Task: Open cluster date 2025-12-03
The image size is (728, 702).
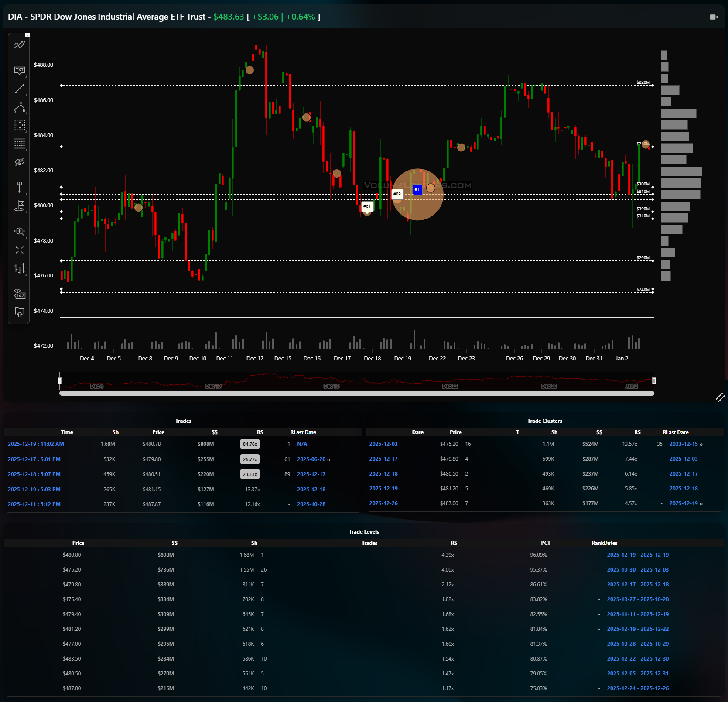Action: (x=383, y=444)
